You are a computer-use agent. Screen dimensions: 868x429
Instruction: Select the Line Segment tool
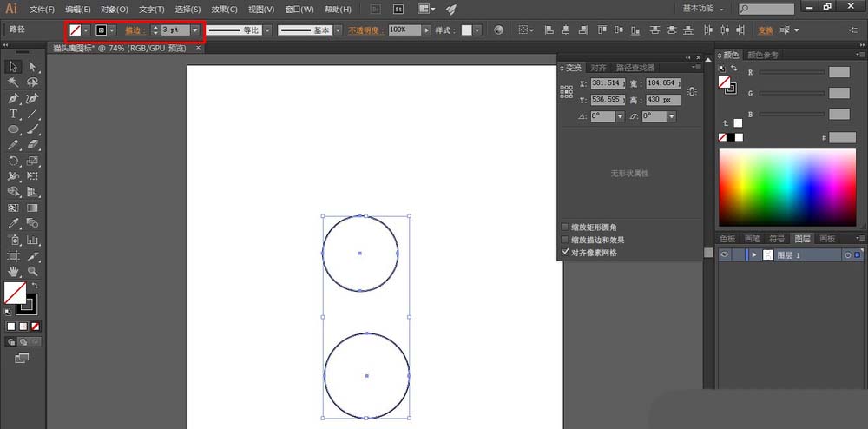pos(33,114)
